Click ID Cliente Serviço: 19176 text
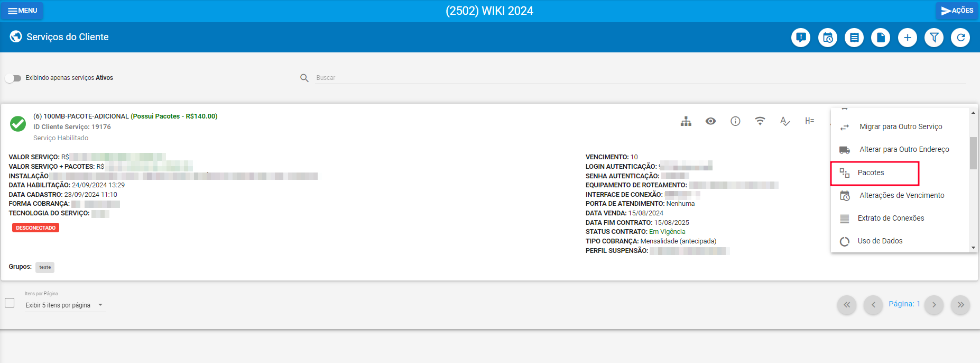980x363 pixels. pyautogui.click(x=72, y=127)
